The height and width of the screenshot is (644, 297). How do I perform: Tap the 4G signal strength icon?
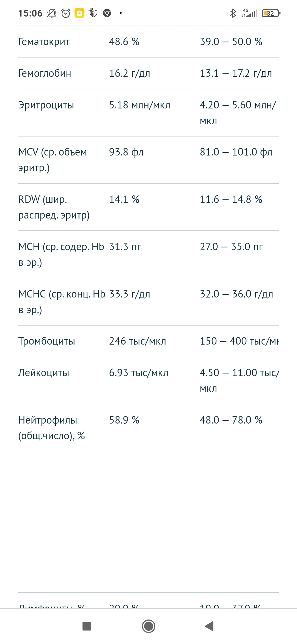250,13
